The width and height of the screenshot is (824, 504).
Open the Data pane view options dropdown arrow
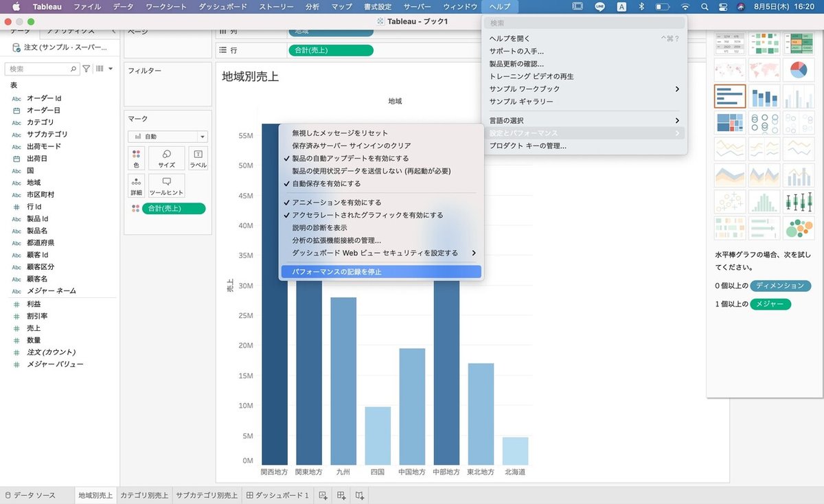pyautogui.click(x=111, y=69)
